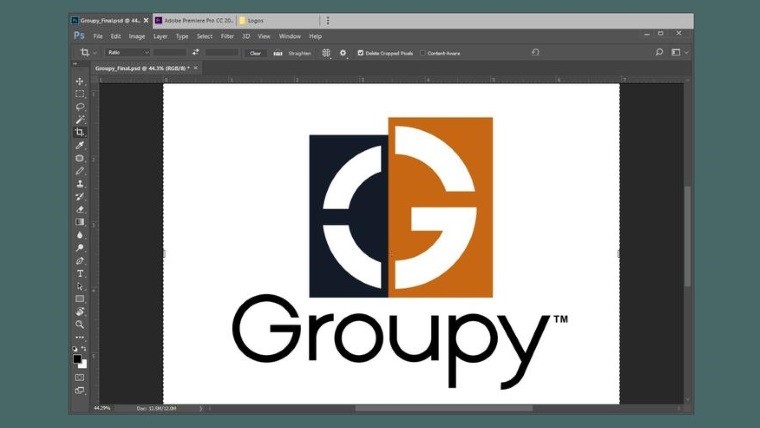Select the Eyedropper tool
Image resolution: width=760 pixels, height=428 pixels.
click(80, 145)
